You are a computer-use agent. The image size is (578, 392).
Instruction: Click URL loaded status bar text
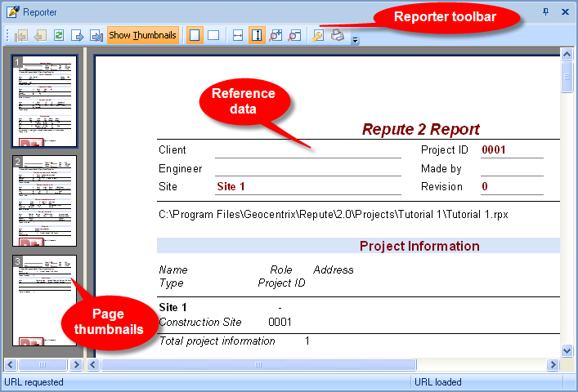coord(438,382)
